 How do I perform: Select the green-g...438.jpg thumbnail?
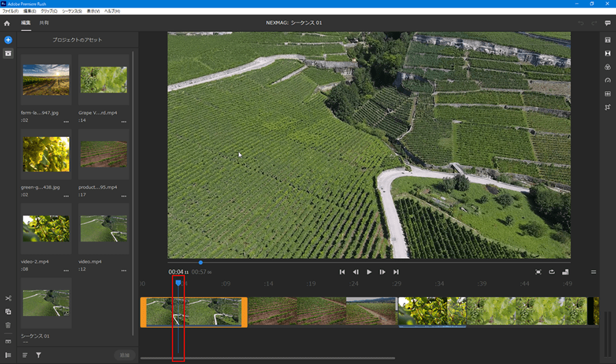tap(46, 155)
